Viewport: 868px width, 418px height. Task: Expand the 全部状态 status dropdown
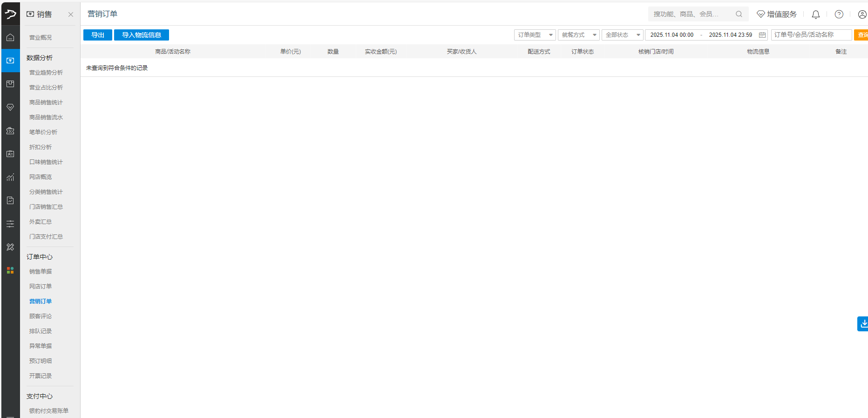622,35
